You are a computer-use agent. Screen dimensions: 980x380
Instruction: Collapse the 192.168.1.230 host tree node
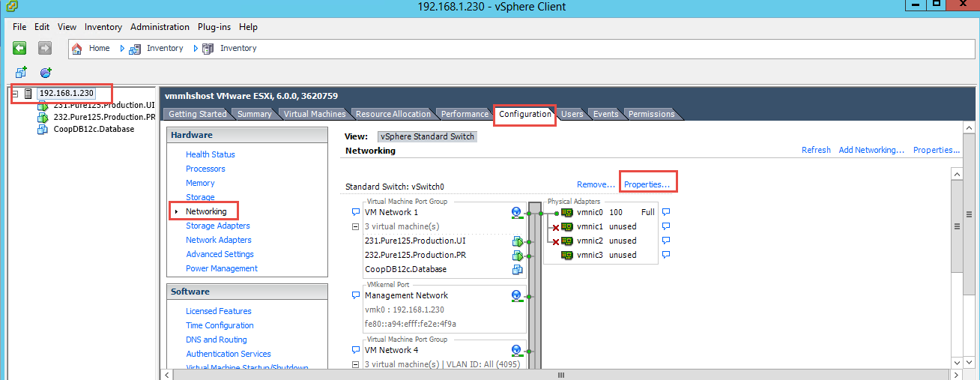pos(15,94)
